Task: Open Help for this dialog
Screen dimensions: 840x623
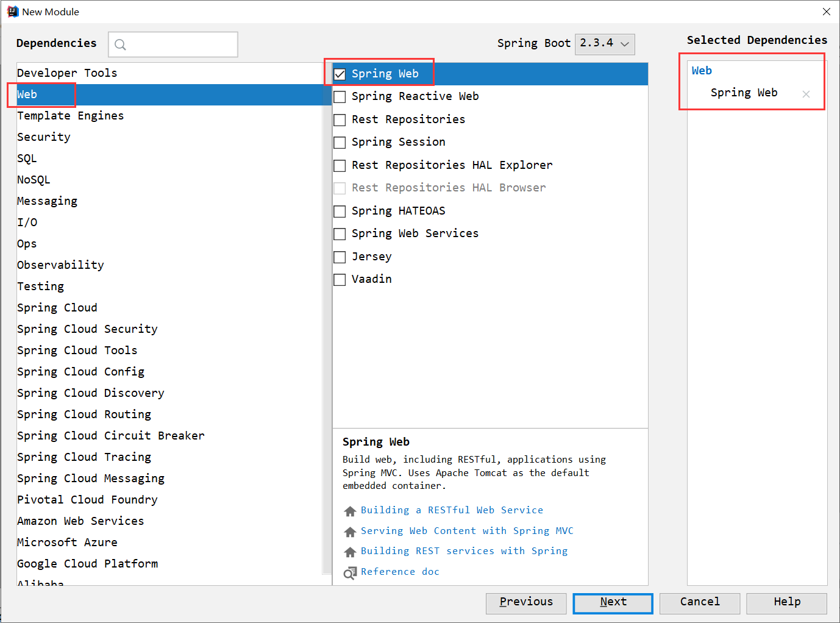Action: coord(787,603)
